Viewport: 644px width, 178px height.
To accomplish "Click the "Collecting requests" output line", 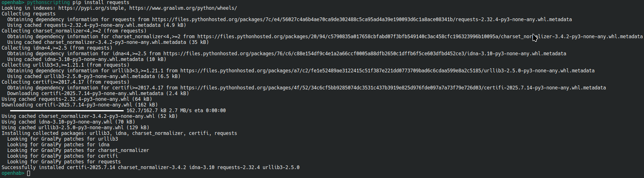I will tap(28, 14).
